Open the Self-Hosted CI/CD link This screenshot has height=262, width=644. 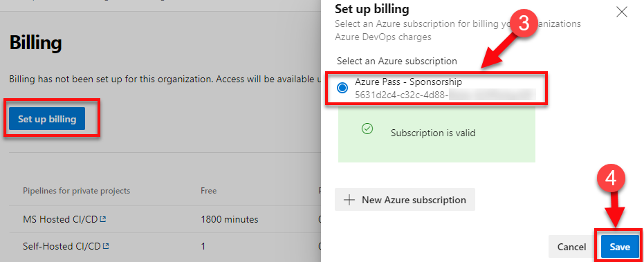click(x=62, y=246)
